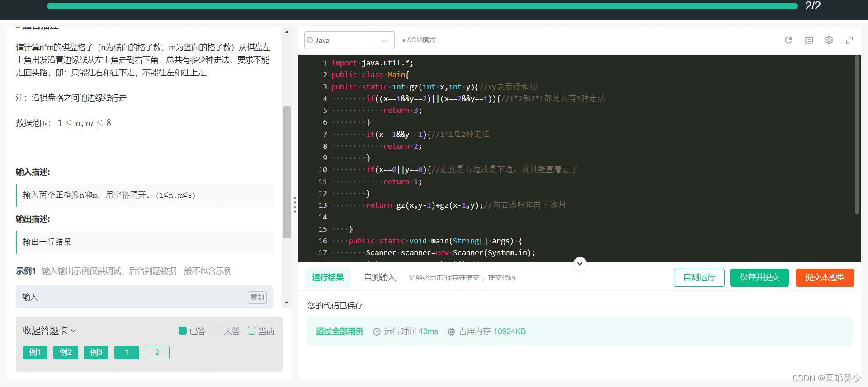Jump to question 2 in answer card
The height and width of the screenshot is (387, 868).
(x=157, y=352)
